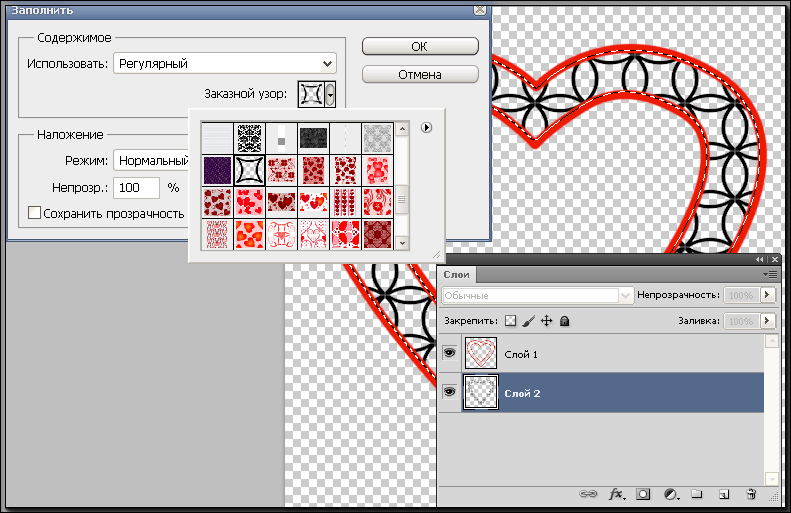Viewport: 791px width, 513px height.
Task: Lock transparent pixels icon
Action: (511, 321)
